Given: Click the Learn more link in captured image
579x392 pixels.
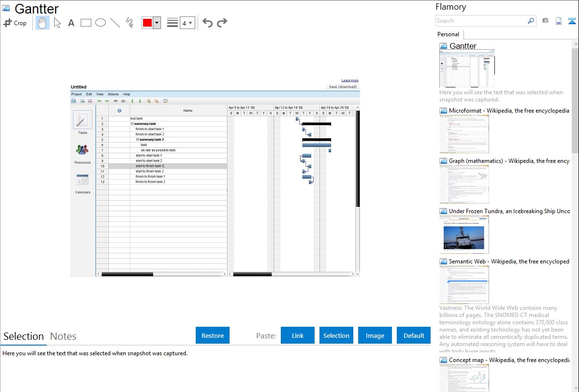Looking at the screenshot, I should point(350,80).
